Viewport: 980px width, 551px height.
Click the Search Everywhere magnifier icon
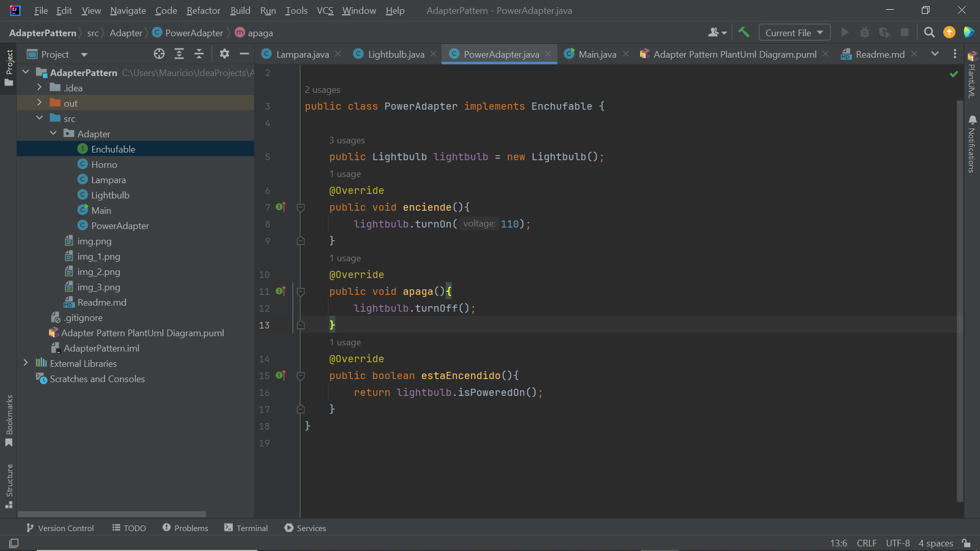point(929,33)
